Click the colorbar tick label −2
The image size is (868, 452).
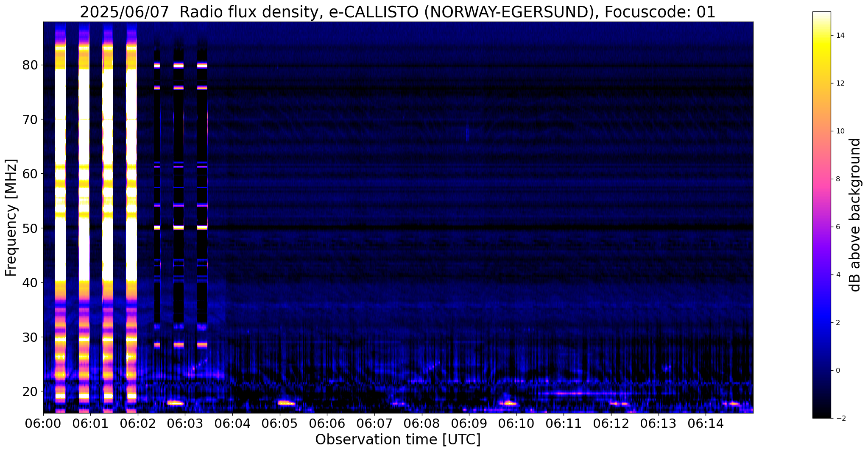click(840, 419)
